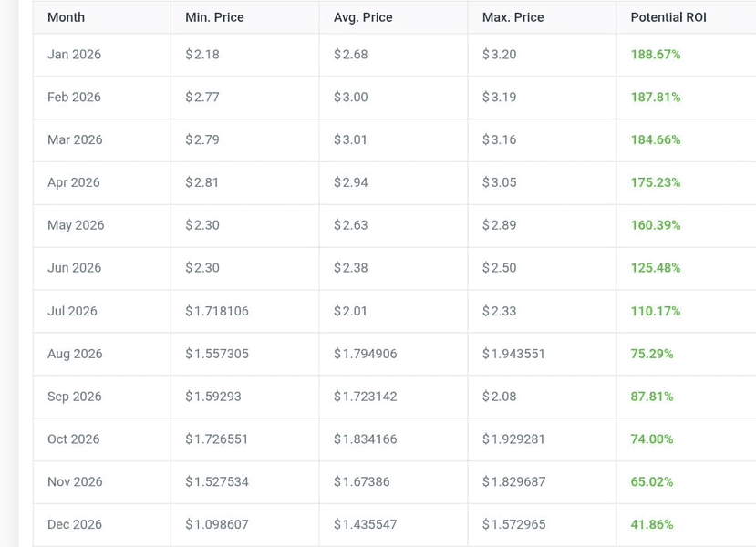
Task: Click the Dec 2026 month cell
Action: coord(75,524)
